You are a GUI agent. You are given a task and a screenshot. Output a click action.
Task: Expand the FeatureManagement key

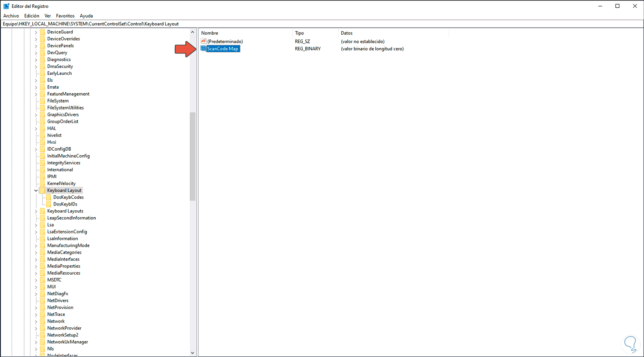click(x=36, y=94)
